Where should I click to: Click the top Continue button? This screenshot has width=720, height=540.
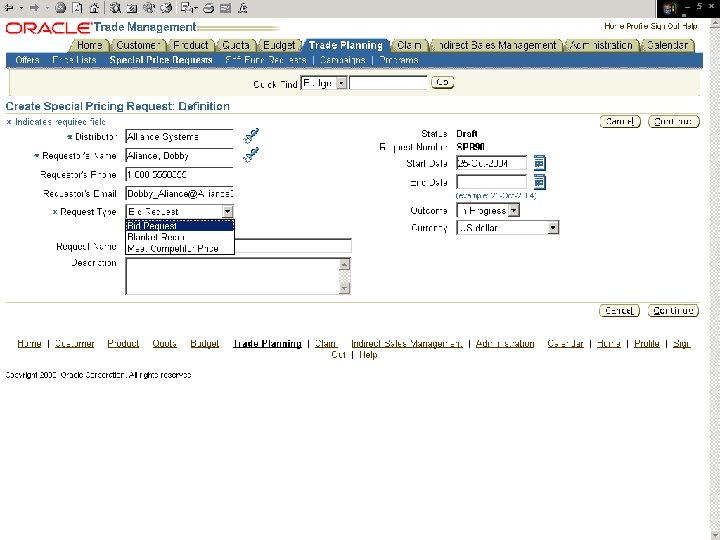pos(673,122)
